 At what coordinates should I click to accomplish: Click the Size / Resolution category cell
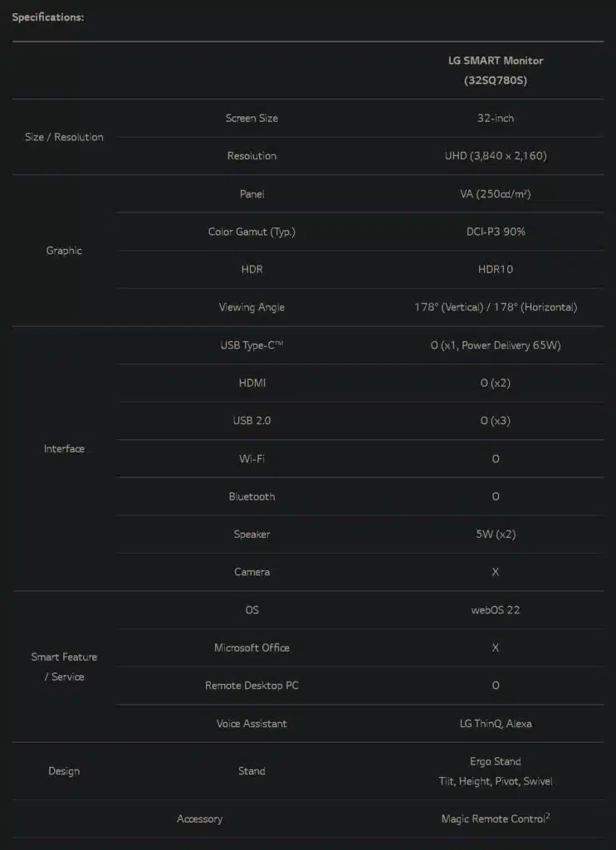64,137
